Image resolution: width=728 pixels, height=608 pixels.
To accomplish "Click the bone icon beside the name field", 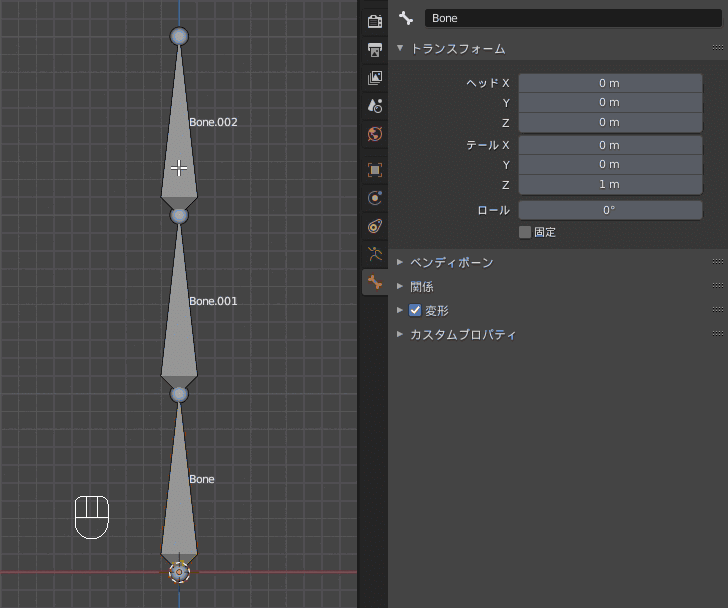I will (x=406, y=18).
